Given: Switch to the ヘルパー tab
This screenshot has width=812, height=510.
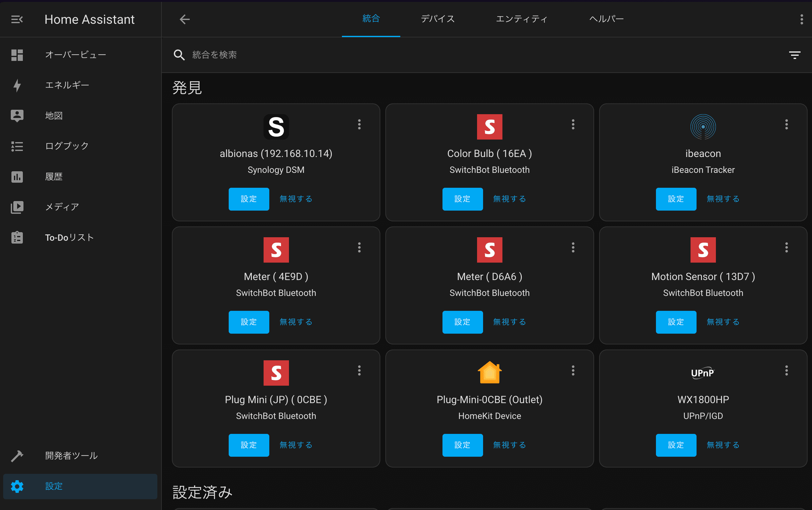Looking at the screenshot, I should [606, 19].
